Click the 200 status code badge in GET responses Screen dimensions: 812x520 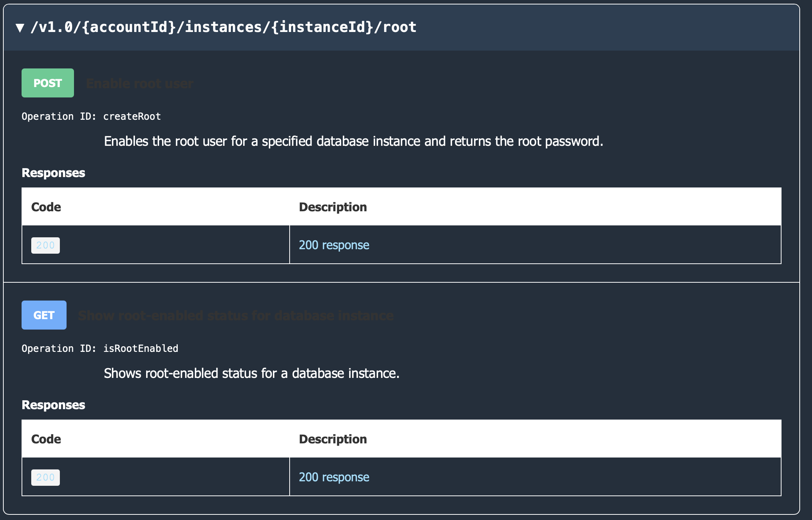(x=45, y=477)
